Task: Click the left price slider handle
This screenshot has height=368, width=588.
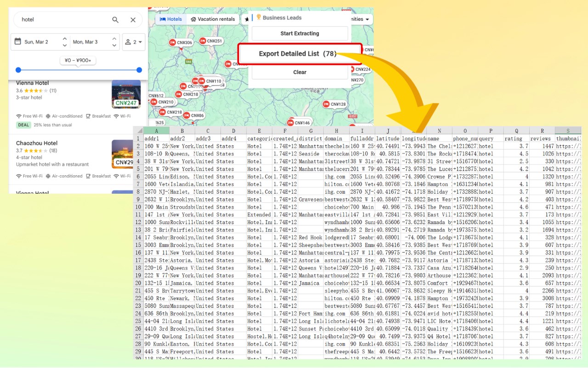Action: 18,70
